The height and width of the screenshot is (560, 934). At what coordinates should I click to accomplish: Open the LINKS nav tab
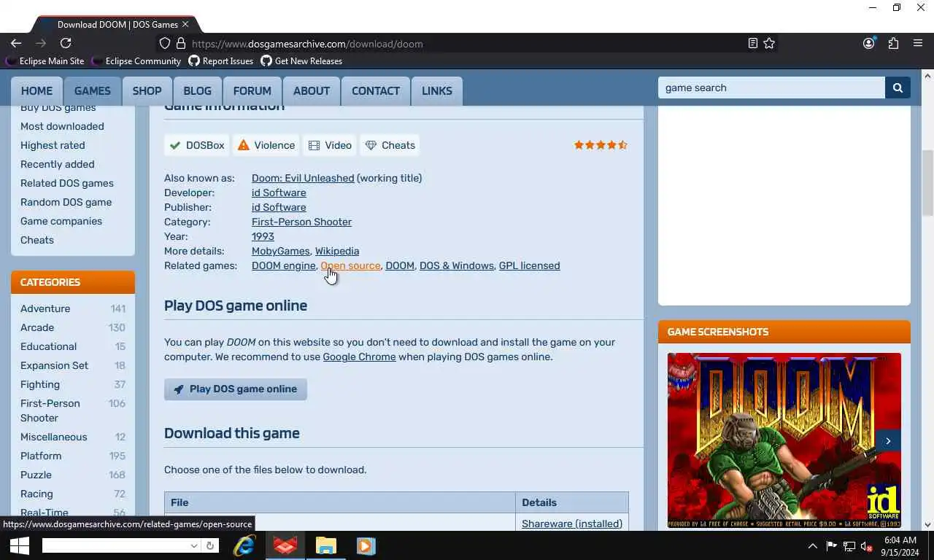click(x=437, y=91)
